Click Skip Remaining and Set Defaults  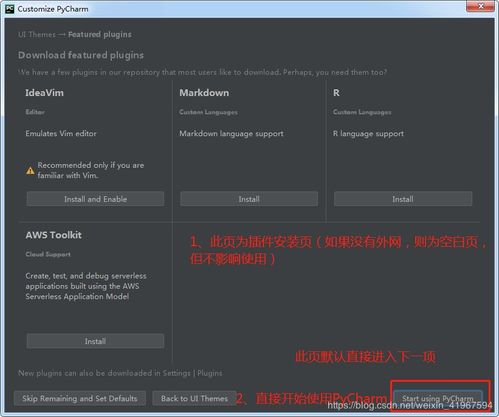tap(80, 398)
